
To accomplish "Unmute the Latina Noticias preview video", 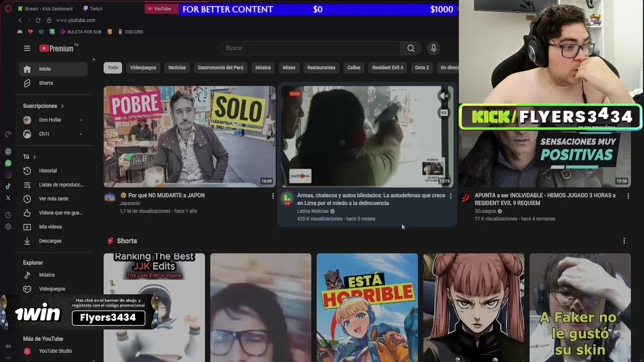I will (444, 96).
